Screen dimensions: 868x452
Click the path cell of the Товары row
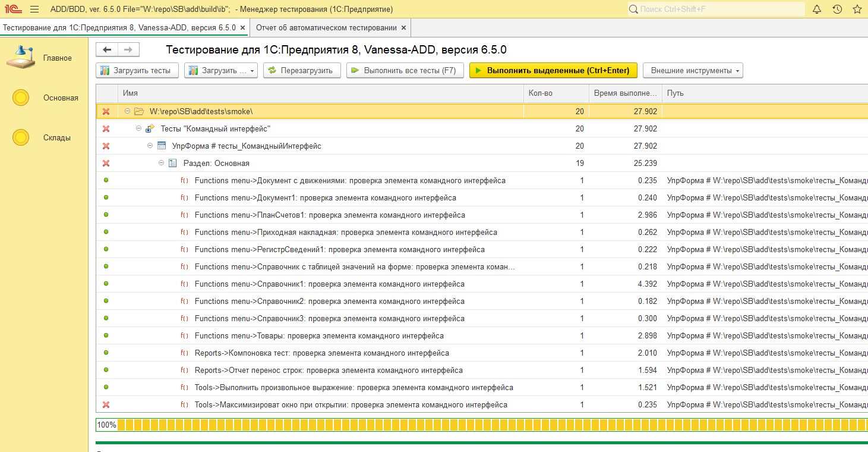[x=765, y=335]
